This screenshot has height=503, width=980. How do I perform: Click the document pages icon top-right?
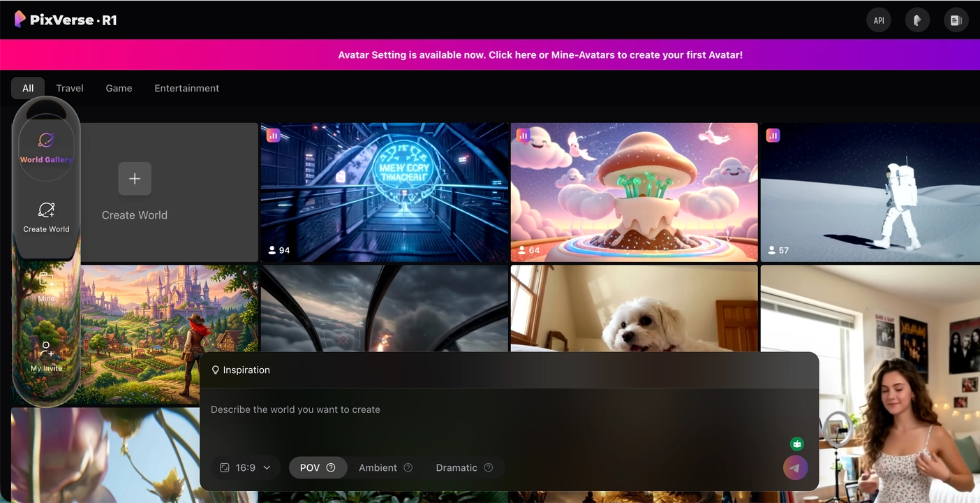(x=956, y=20)
